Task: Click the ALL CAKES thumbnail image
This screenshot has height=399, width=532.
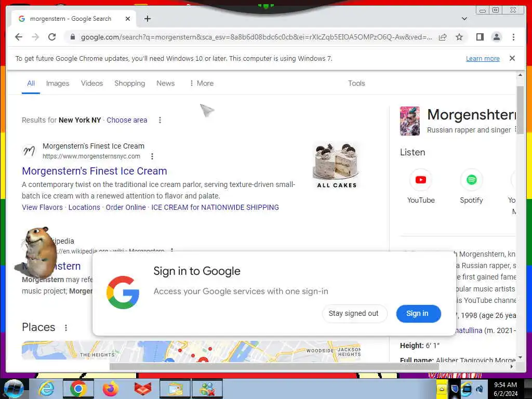Action: 336,166
